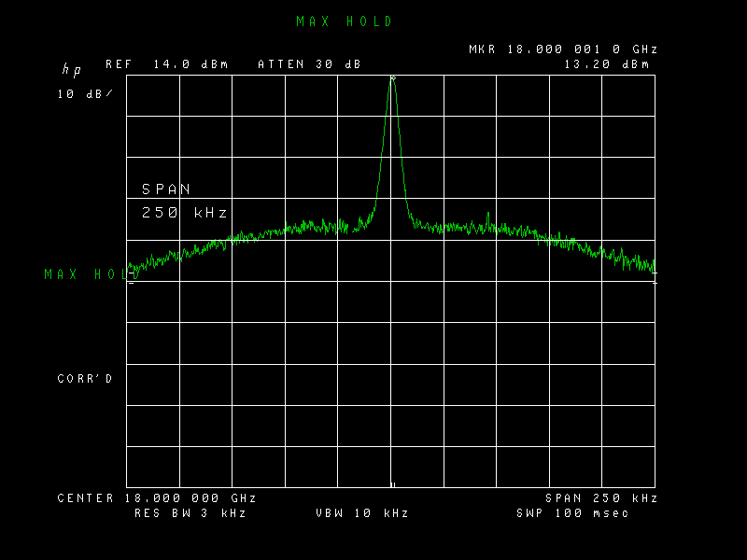Click the marker amplitude 13.20 dBm value

click(x=607, y=64)
